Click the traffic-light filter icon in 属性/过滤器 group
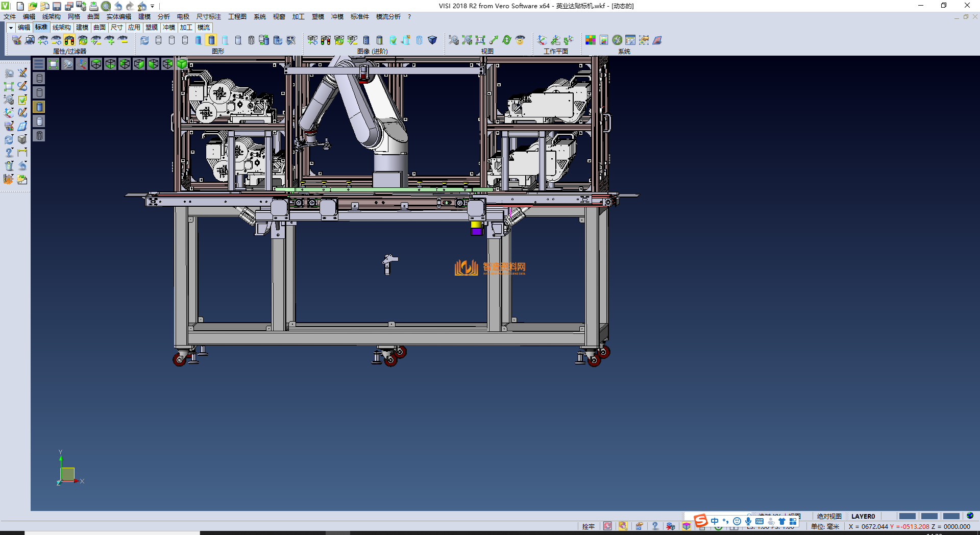Image resolution: width=980 pixels, height=535 pixels. tap(69, 40)
